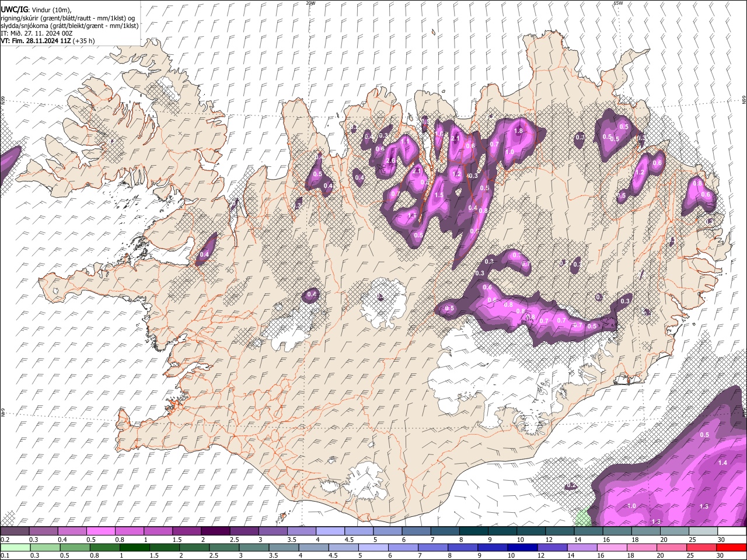
Task: Click the '1.4' snowfall value offshore southeast
Action: coord(722,463)
